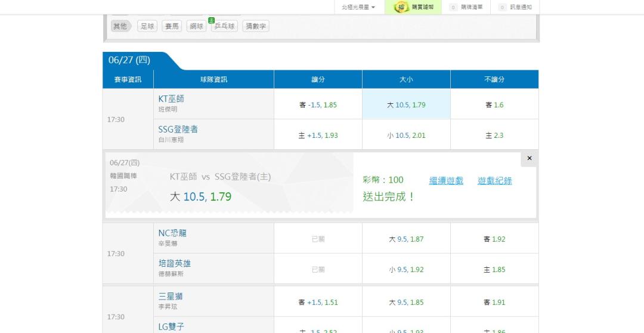This screenshot has width=644, height=333.
Task: Click the 大小 column header
Action: click(x=406, y=79)
